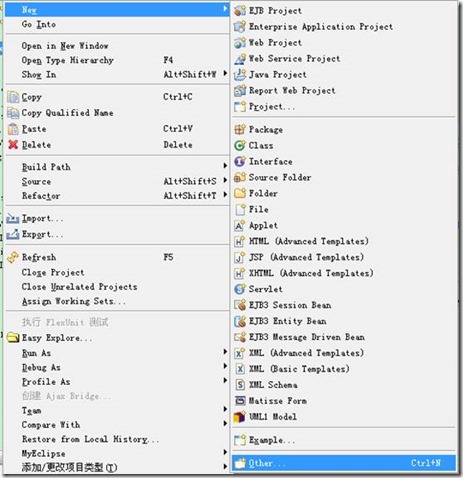Click the Import icon
Screen dimensions: 463x478
(x=13, y=219)
